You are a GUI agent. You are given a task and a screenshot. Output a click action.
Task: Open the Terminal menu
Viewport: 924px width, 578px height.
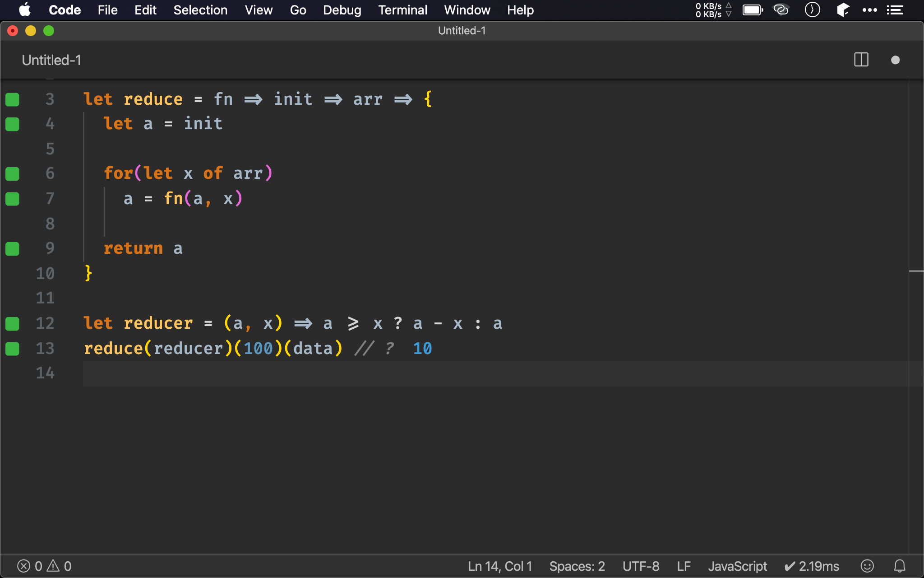tap(402, 9)
